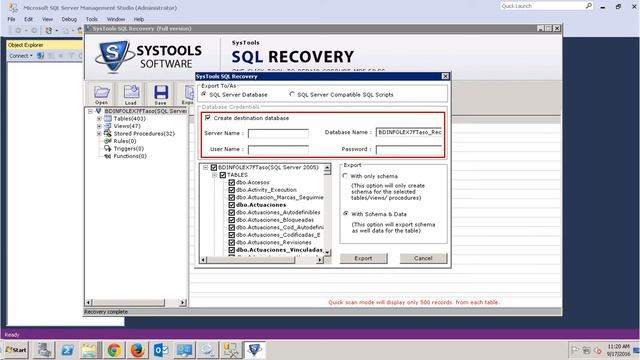Select dbo.Actuaciones table row
Screen dimensions: 640x360
[261, 205]
